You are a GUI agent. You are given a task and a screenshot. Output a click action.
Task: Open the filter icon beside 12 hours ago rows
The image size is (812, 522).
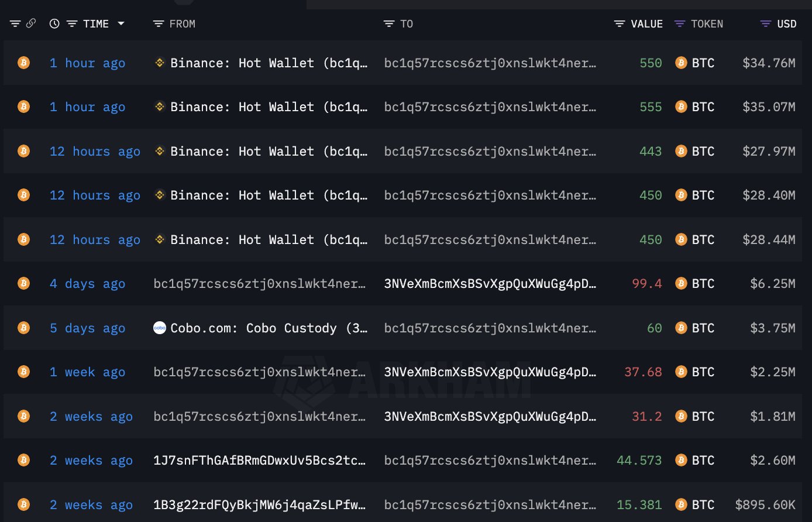71,23
